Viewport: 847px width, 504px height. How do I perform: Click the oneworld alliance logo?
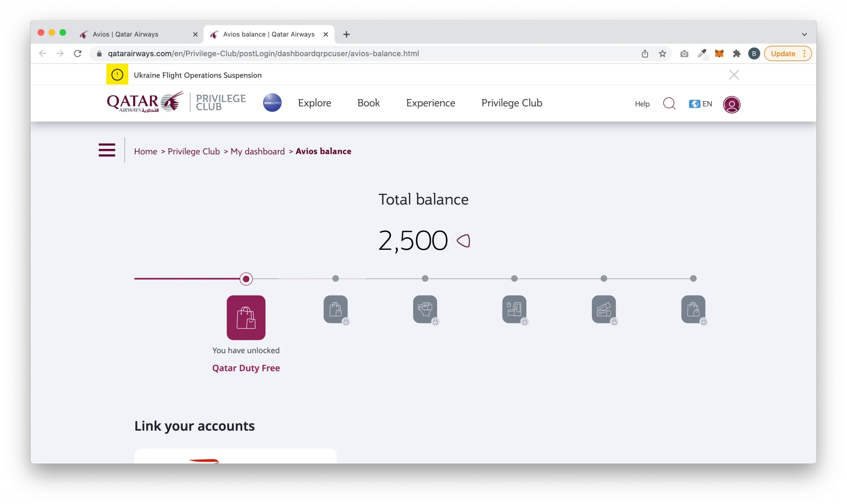[272, 103]
